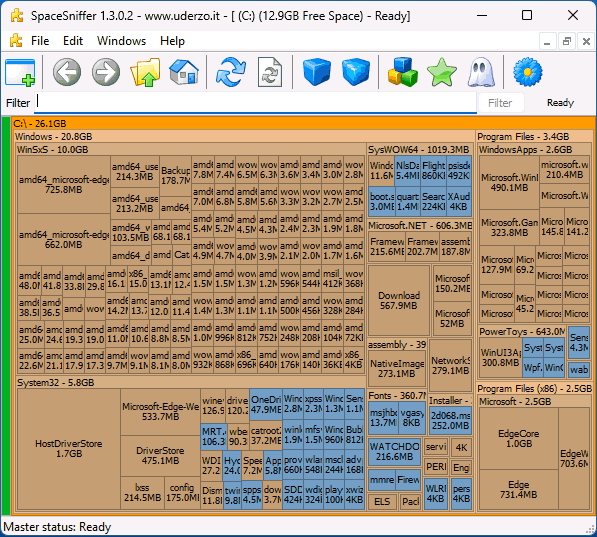The image size is (597, 537).
Task: Select the Program Files - 3.4GB header
Action: 535,136
